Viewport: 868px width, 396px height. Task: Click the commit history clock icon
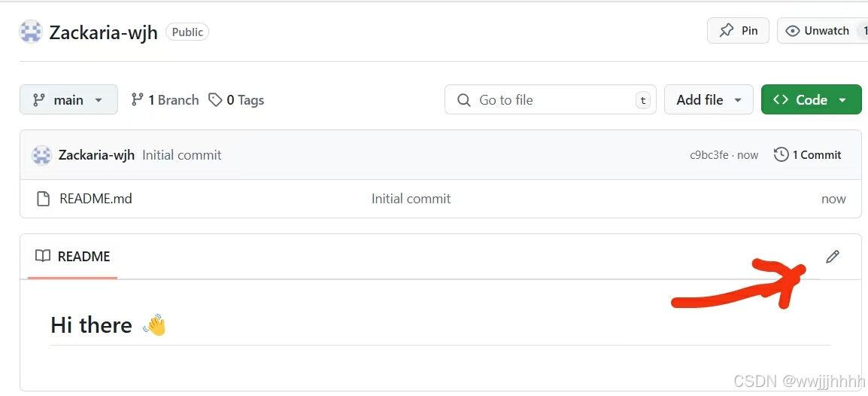782,154
